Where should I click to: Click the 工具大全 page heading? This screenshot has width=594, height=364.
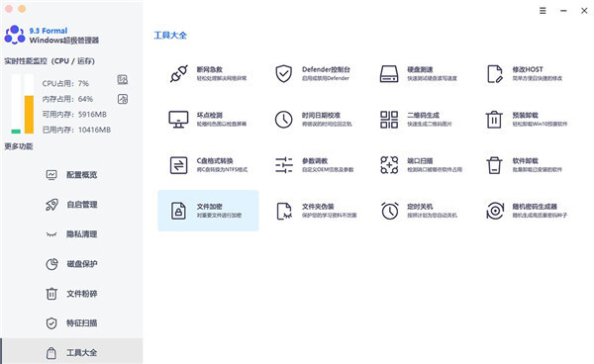pos(170,36)
